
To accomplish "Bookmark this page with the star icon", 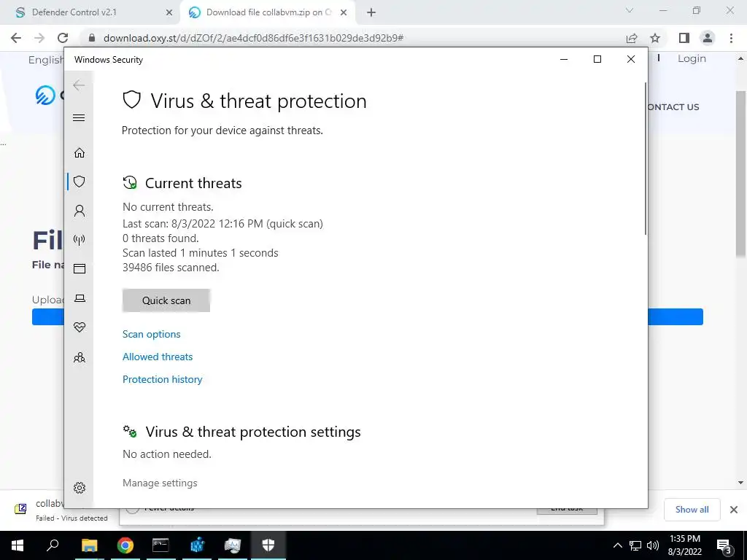I will pos(655,38).
